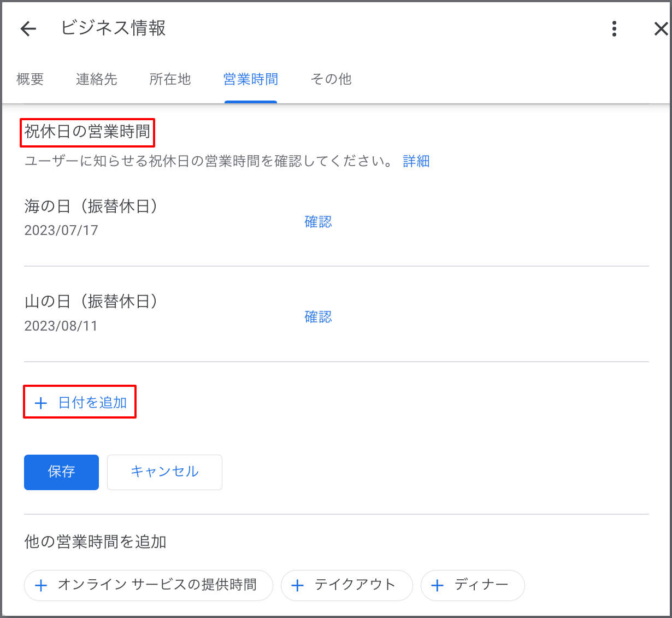
Task: Open the 所在地 tab
Action: (x=170, y=79)
